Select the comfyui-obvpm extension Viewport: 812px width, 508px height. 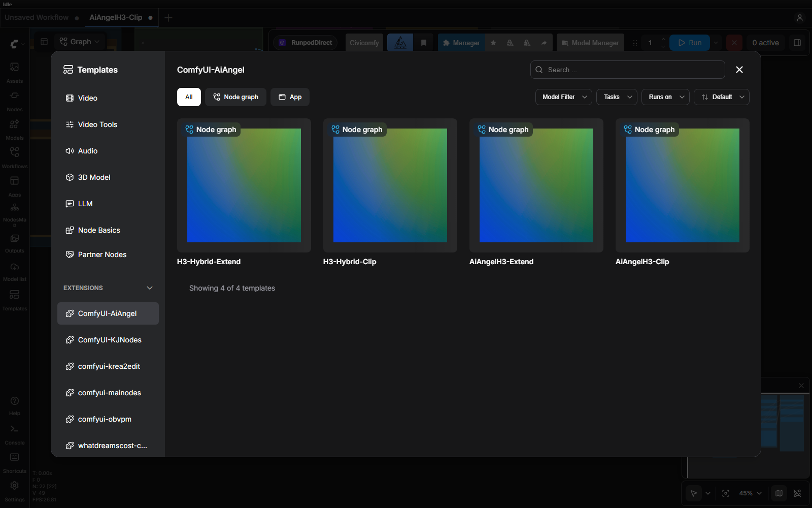click(108, 419)
